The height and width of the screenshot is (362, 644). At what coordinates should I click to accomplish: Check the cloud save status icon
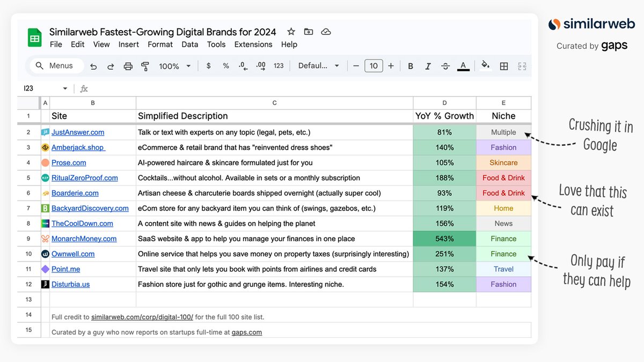326,32
